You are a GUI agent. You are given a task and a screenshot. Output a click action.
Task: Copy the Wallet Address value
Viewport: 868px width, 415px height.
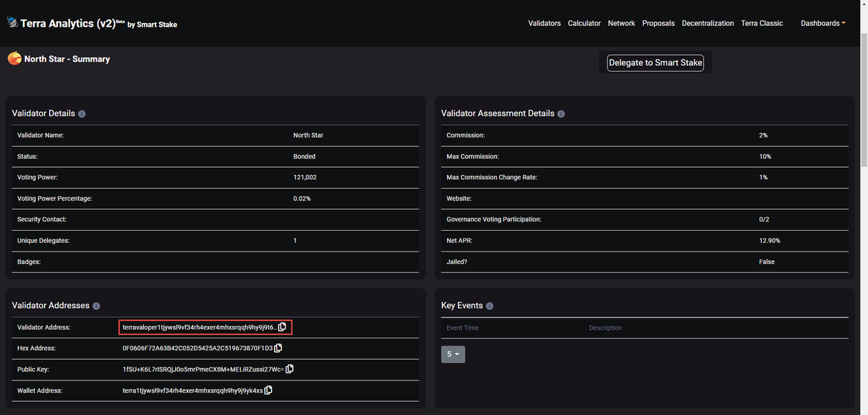click(268, 390)
